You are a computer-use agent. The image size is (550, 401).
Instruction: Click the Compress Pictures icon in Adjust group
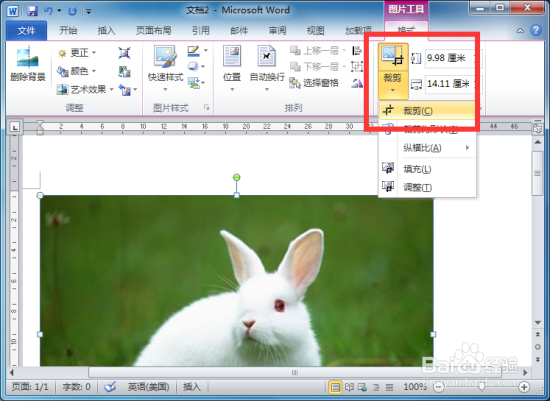124,53
